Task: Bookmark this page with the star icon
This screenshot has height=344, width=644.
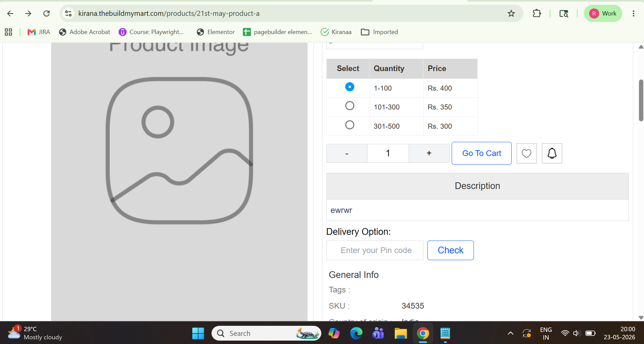Action: pyautogui.click(x=511, y=13)
